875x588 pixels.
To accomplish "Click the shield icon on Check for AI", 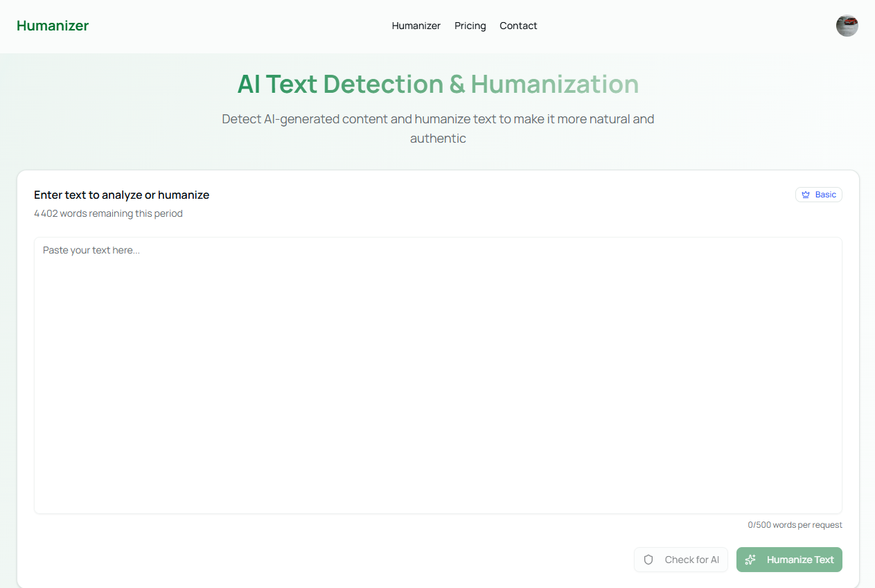I will tap(648, 560).
